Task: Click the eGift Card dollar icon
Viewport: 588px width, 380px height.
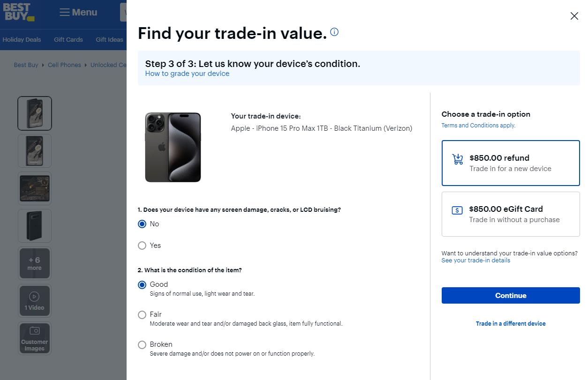Action: (457, 210)
